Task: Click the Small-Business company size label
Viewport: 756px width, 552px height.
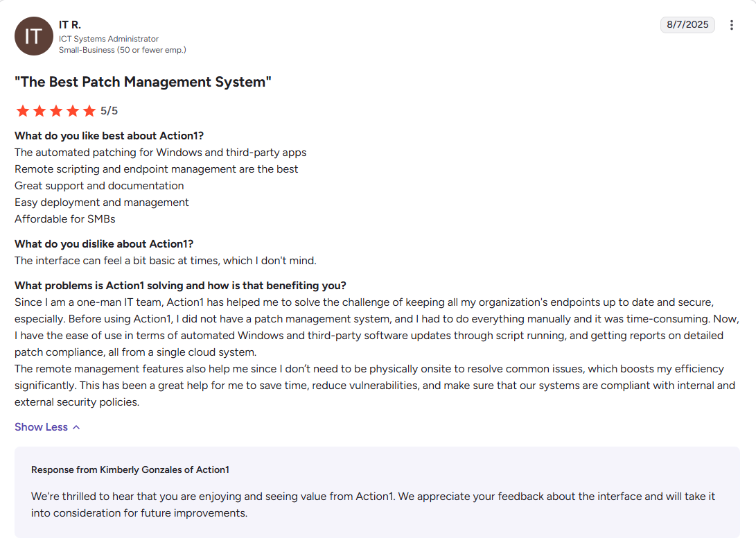Action: click(x=122, y=50)
